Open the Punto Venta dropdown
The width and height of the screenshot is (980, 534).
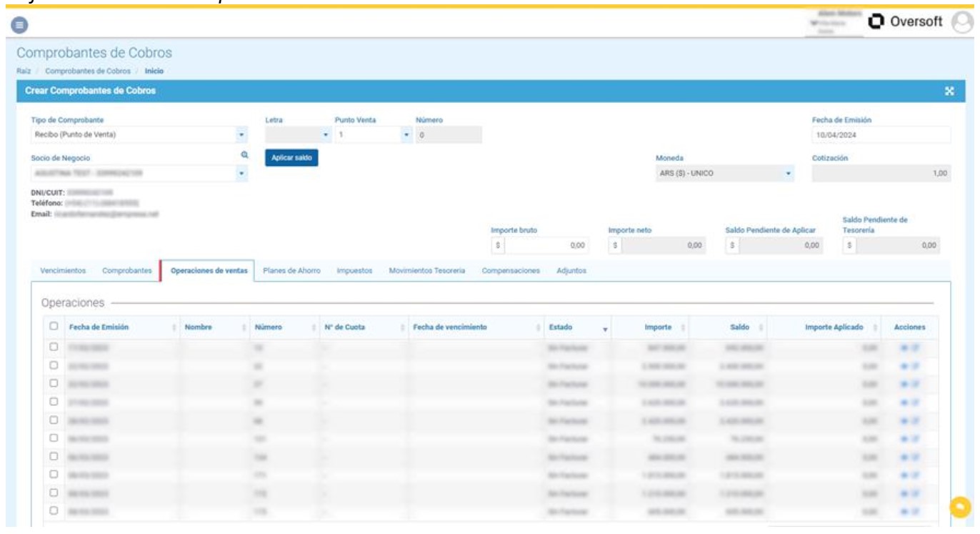click(x=374, y=134)
